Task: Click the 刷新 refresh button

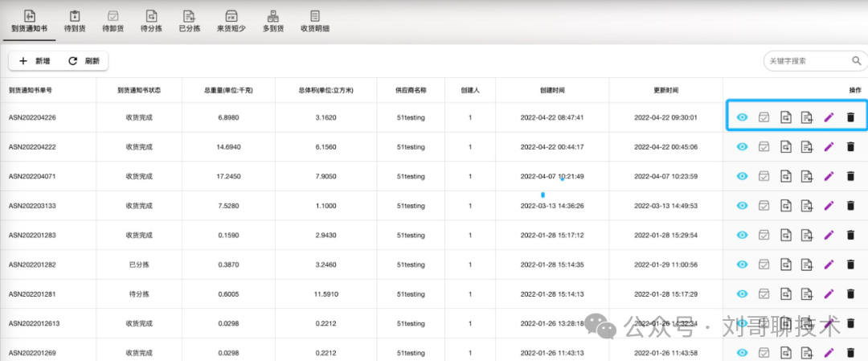Action: tap(84, 61)
